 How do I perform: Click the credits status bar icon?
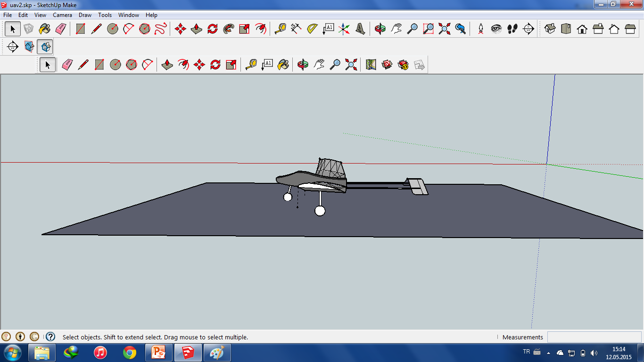coord(20,337)
